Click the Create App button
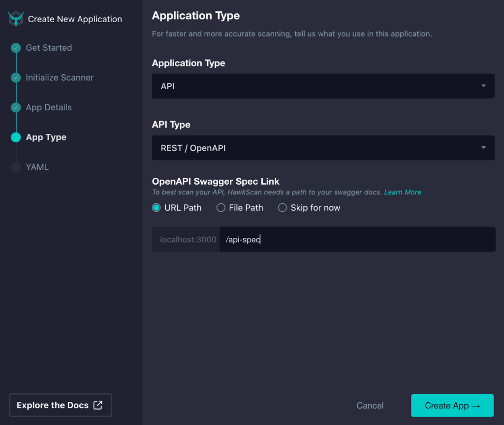 point(452,405)
